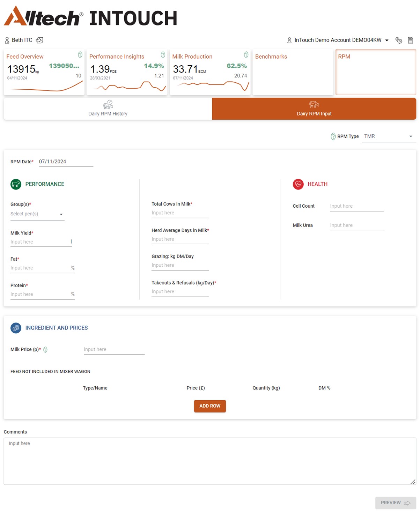Focus the Milk Price input field
Image resolution: width=420 pixels, height=512 pixels.
click(114, 350)
